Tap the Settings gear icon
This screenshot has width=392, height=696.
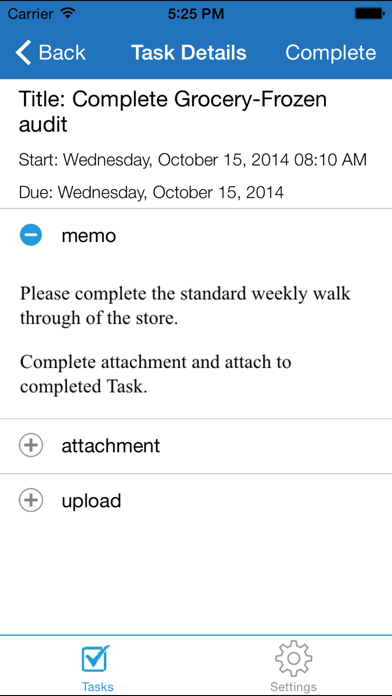(x=293, y=658)
